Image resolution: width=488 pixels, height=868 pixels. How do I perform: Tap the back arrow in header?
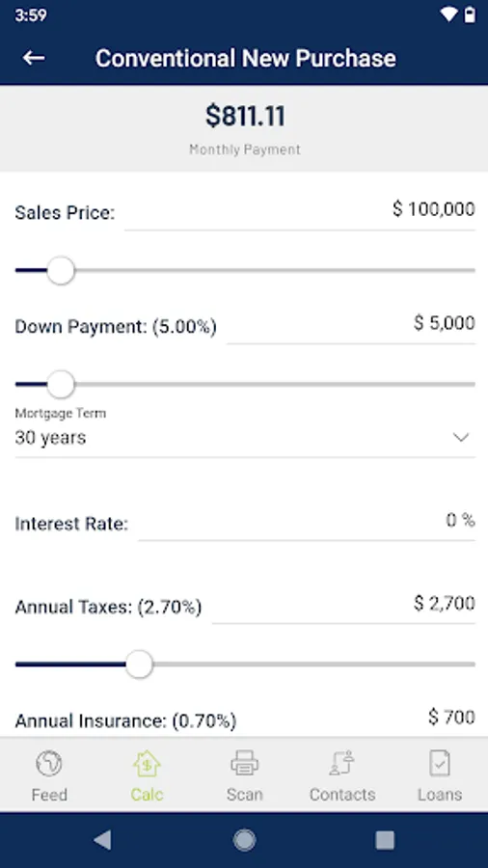click(34, 58)
